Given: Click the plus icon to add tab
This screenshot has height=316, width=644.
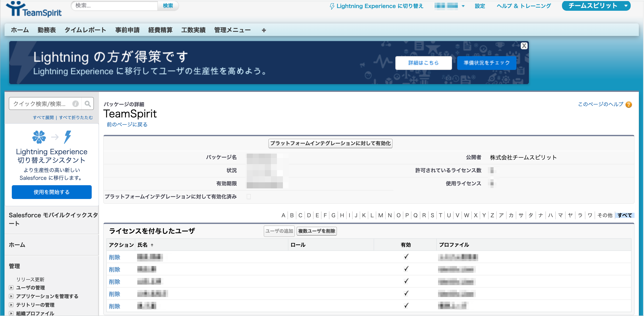Looking at the screenshot, I should click(x=264, y=30).
